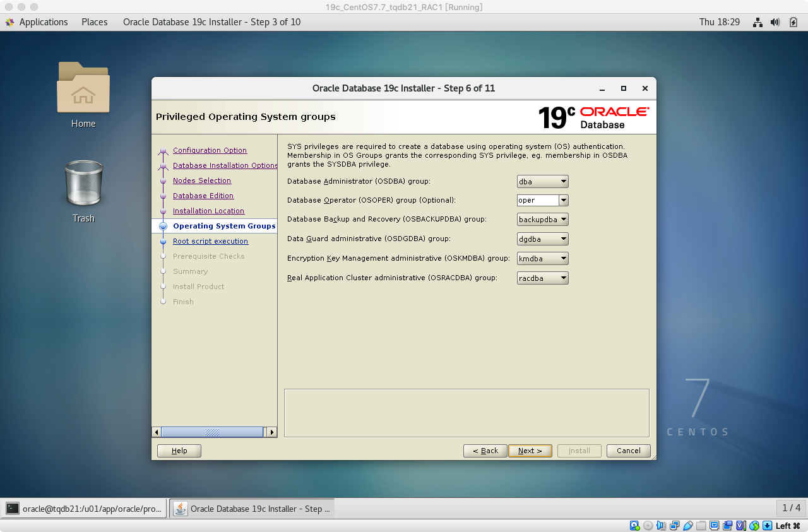The width and height of the screenshot is (808, 532).
Task: Click the Next button
Action: [530, 451]
